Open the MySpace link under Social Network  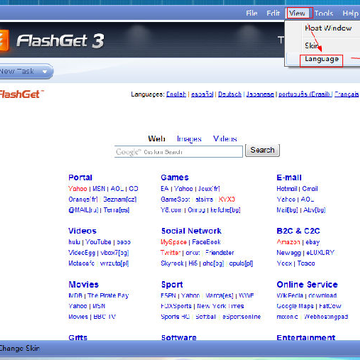[x=173, y=242]
